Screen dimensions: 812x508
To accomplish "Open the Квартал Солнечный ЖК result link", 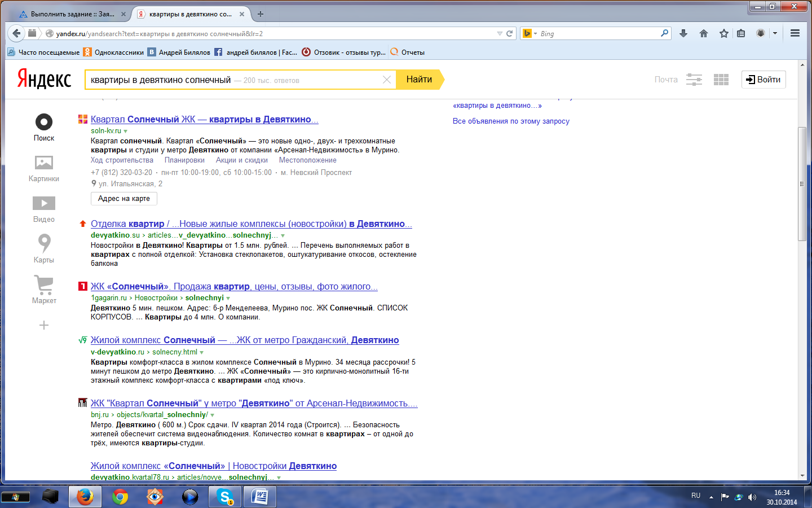I will [204, 120].
